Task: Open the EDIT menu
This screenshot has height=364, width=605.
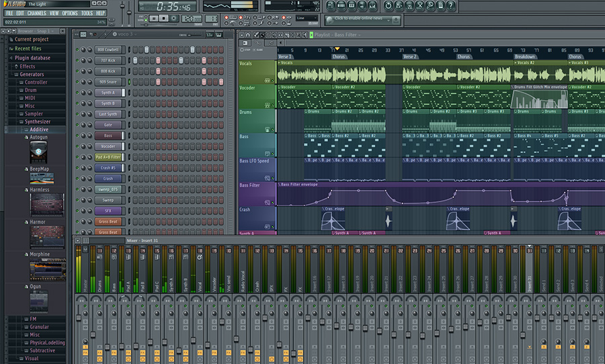Action: pyautogui.click(x=20, y=13)
